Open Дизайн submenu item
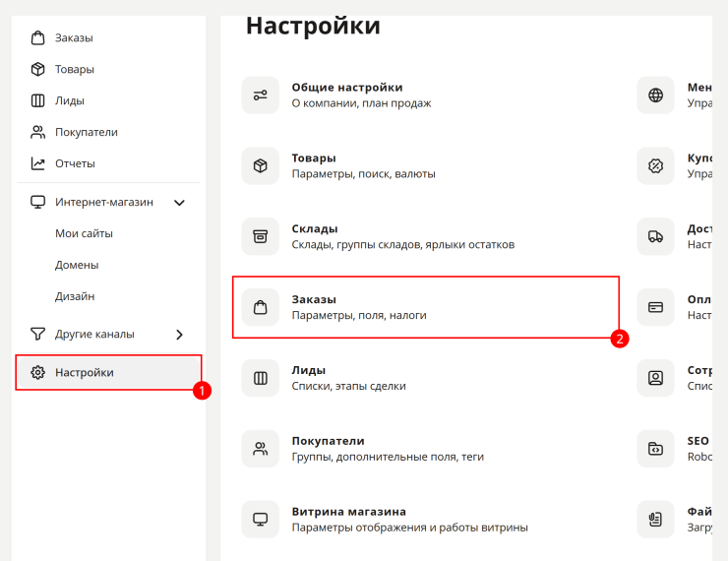The image size is (728, 561). pyautogui.click(x=75, y=296)
